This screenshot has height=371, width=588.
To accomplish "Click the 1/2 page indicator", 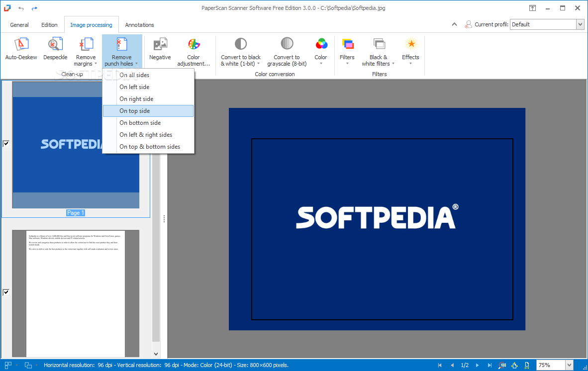I will tap(465, 365).
